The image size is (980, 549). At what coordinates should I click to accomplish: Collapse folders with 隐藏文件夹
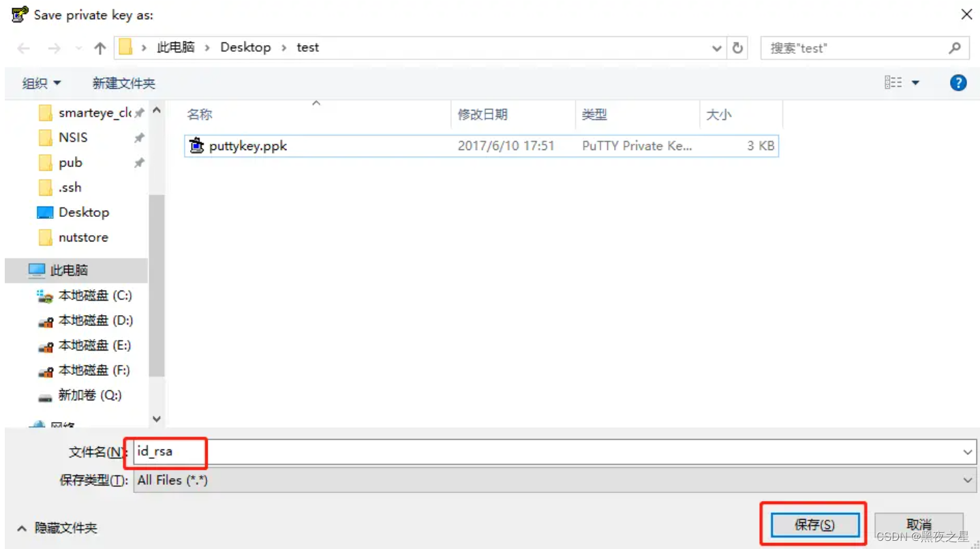(x=57, y=528)
